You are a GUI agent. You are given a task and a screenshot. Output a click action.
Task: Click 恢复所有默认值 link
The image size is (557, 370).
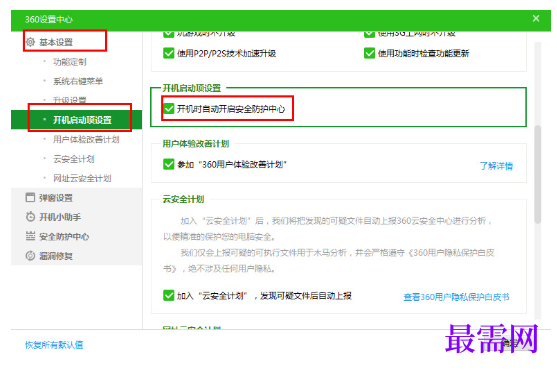tap(54, 344)
